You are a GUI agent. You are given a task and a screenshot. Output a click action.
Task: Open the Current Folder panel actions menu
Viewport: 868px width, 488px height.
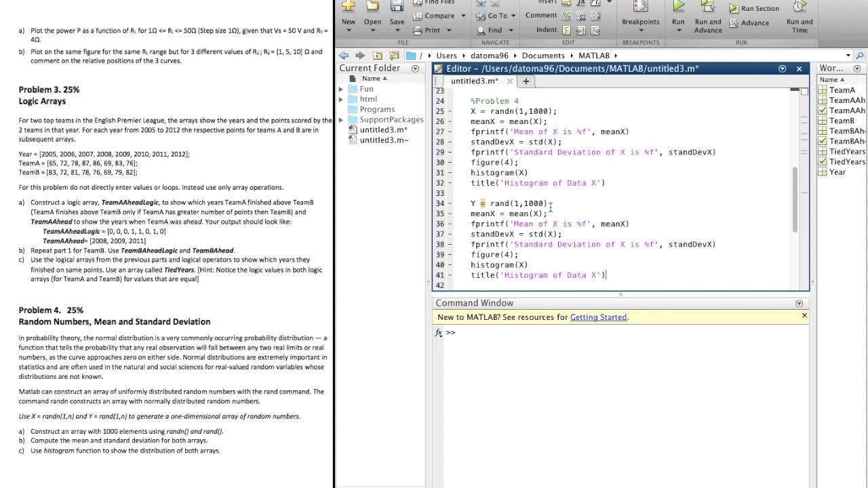pyautogui.click(x=415, y=68)
